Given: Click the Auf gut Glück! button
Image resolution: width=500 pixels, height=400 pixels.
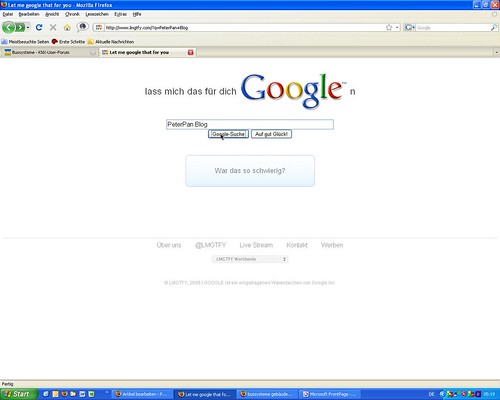Looking at the screenshot, I should (x=271, y=134).
